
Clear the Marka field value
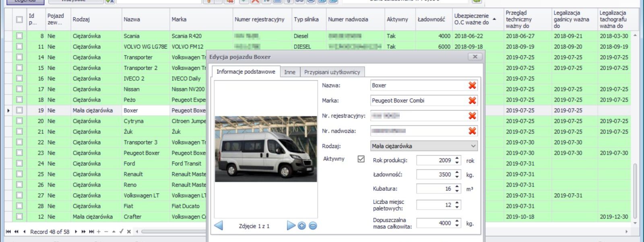click(x=472, y=100)
